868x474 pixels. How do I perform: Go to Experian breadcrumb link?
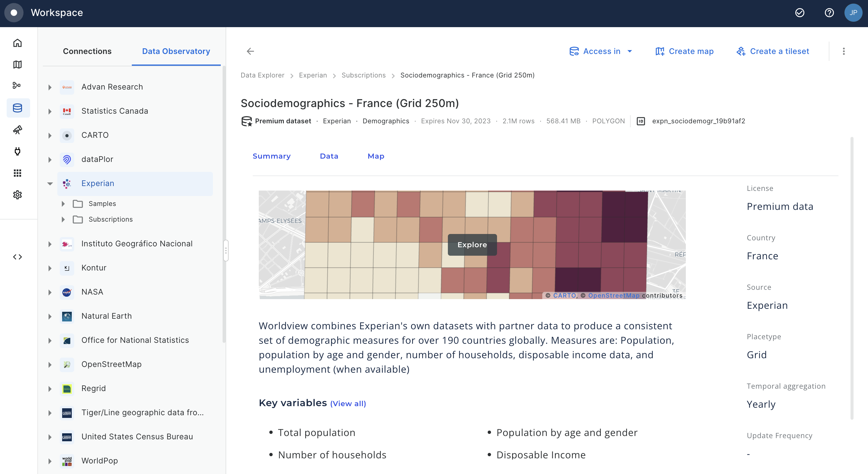pos(313,75)
